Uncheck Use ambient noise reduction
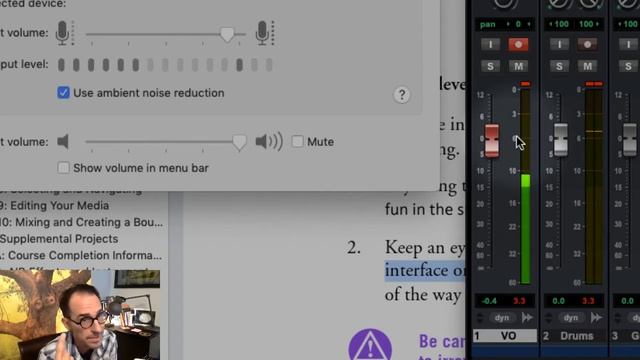Image resolution: width=640 pixels, height=360 pixels. coord(63,93)
